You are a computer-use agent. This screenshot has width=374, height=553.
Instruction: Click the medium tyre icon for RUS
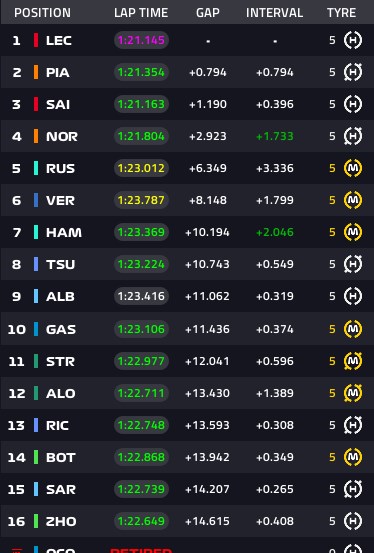point(353,168)
